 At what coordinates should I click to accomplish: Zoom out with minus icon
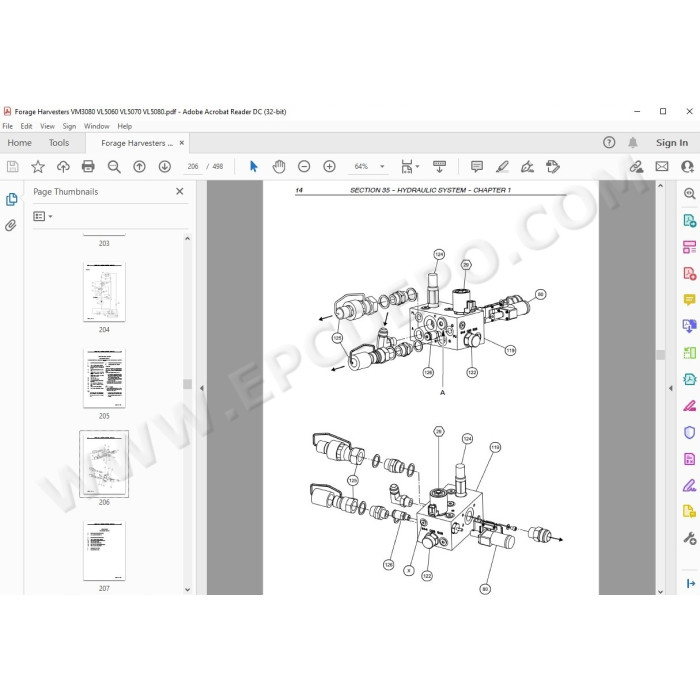point(304,167)
